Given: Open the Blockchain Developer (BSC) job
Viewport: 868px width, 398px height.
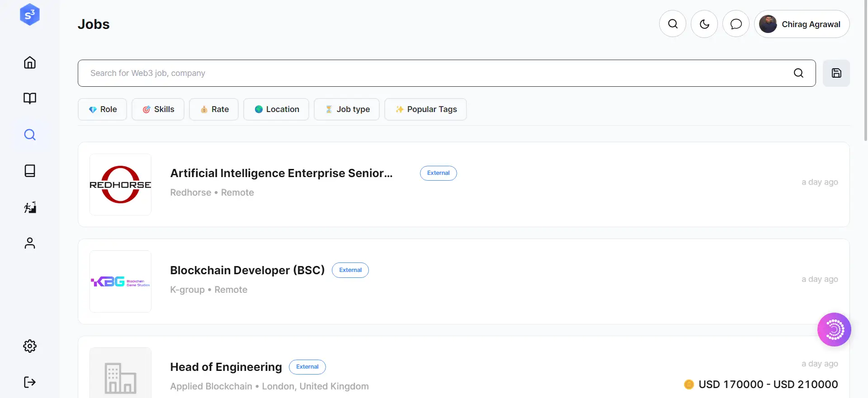Looking at the screenshot, I should click(247, 270).
